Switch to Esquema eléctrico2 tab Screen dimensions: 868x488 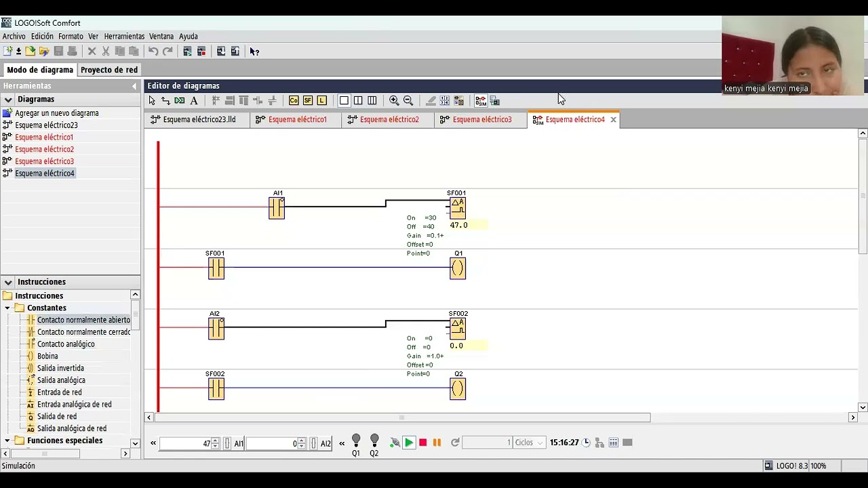click(389, 119)
